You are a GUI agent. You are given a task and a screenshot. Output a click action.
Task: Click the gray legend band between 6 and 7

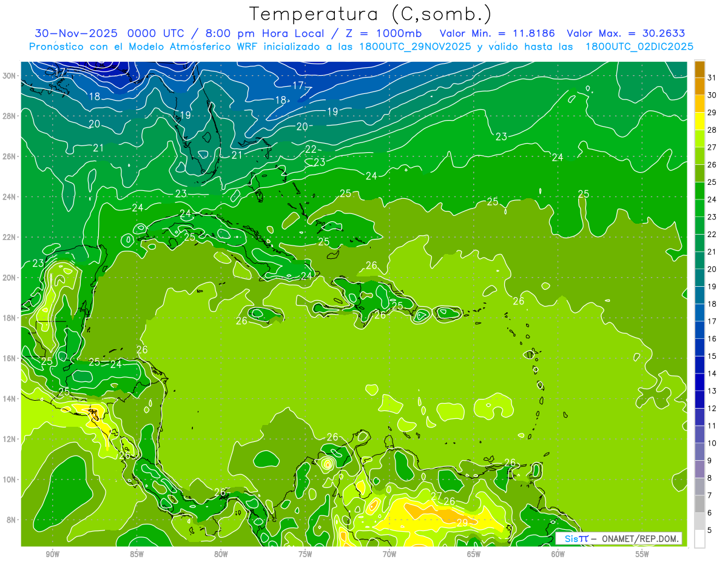pos(699,504)
